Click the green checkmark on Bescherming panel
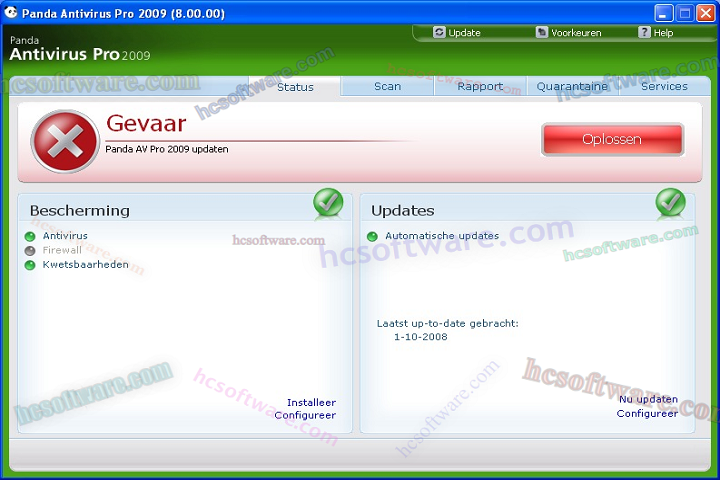The image size is (720, 480). coord(328,202)
